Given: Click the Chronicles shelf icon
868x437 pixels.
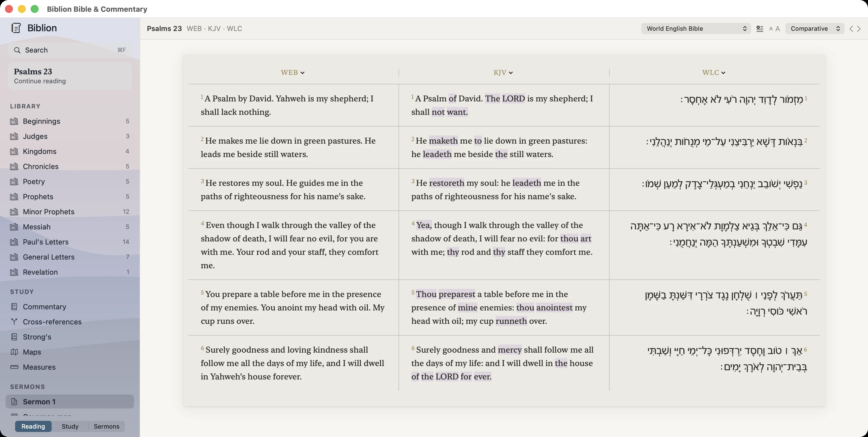Looking at the screenshot, I should tap(14, 167).
